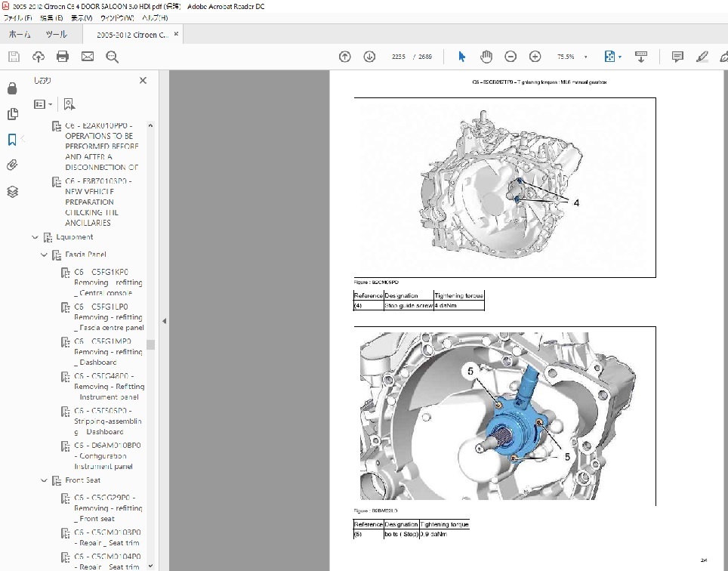728x571 pixels.
Task: Send file by email envelope icon
Action: click(88, 57)
